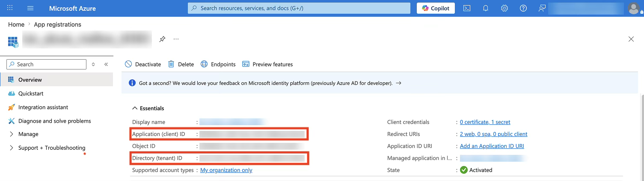Go to Microsoft Azure home title
This screenshot has height=181, width=644.
click(x=72, y=8)
